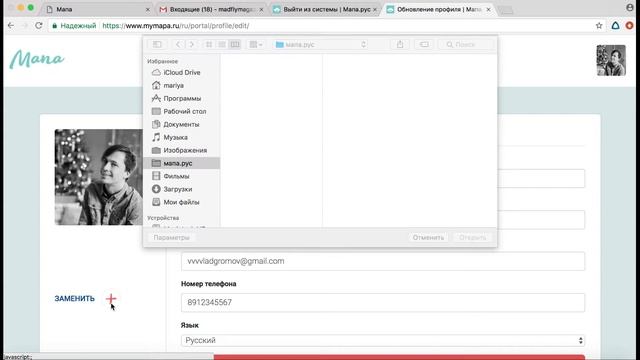Close the Обновление профиля tab
Viewport: 640px width, 360px height.
488,9
